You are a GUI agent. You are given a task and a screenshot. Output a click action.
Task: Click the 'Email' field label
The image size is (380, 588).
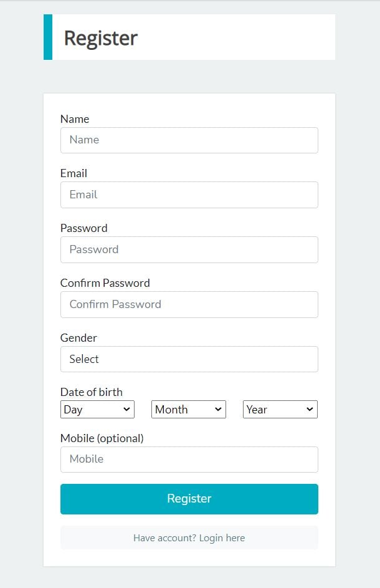74,173
